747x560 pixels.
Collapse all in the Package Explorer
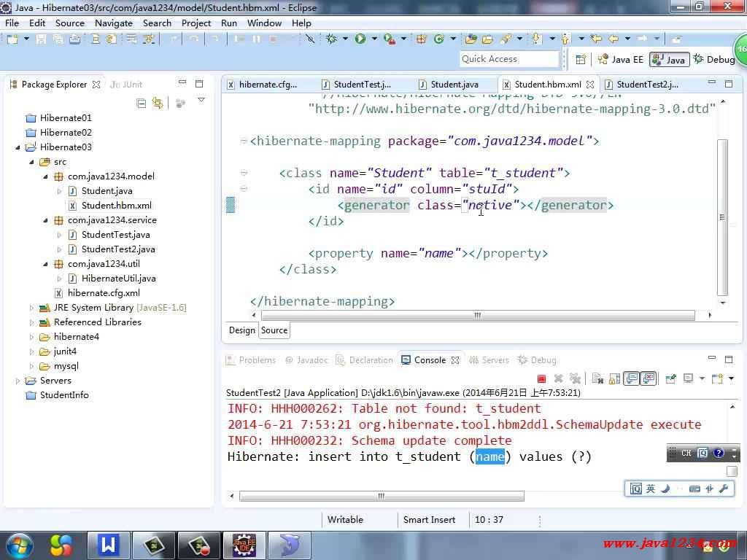tap(141, 103)
